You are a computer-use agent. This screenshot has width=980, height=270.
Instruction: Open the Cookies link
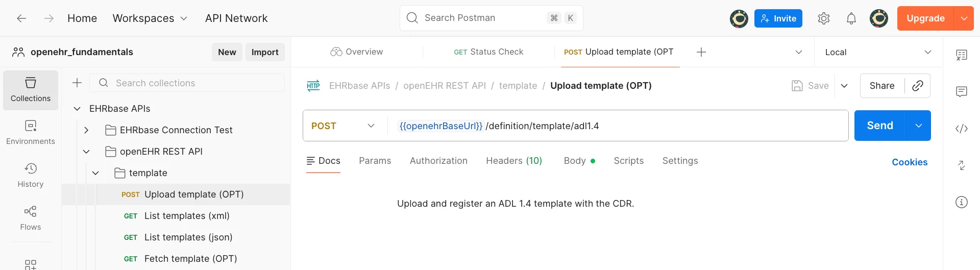pos(910,162)
